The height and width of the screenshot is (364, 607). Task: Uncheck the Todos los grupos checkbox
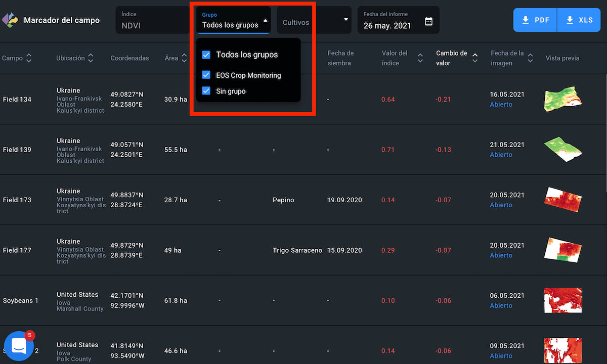[x=206, y=55]
